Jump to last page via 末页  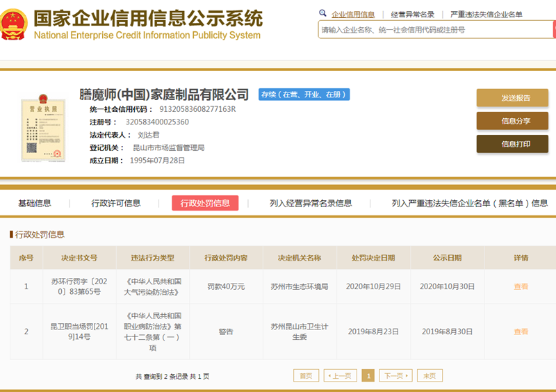pyautogui.click(x=430, y=375)
